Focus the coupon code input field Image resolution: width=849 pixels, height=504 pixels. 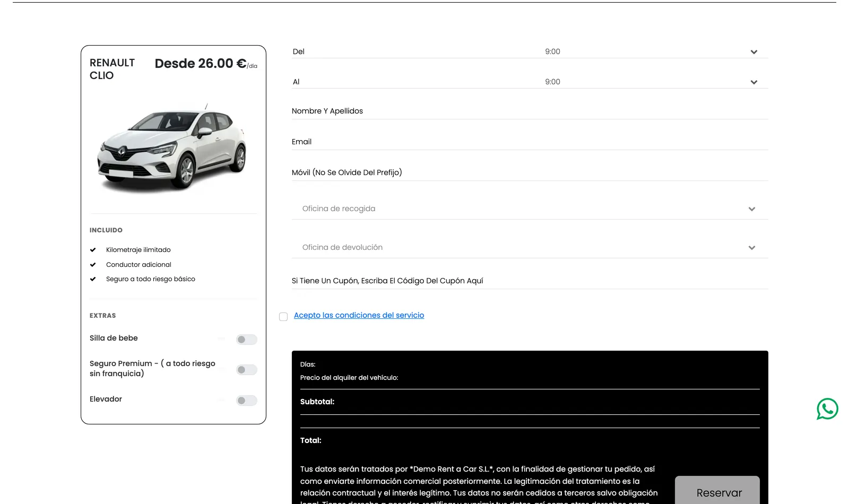tap(530, 281)
